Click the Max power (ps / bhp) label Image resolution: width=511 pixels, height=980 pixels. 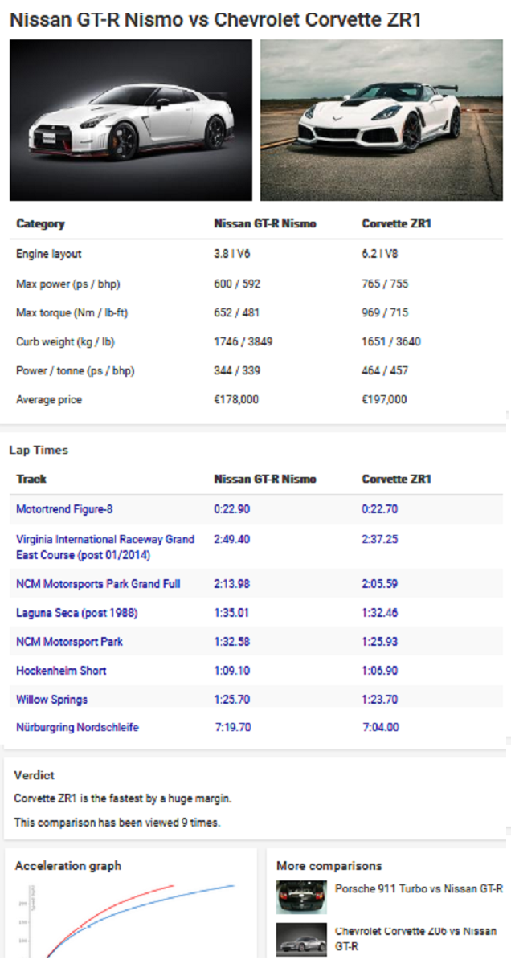coord(68,284)
